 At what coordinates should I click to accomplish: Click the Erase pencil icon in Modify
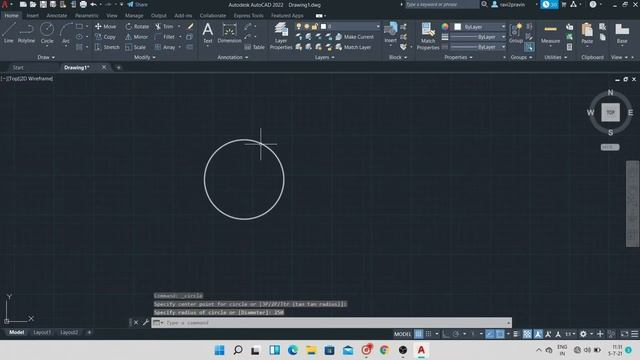(190, 26)
